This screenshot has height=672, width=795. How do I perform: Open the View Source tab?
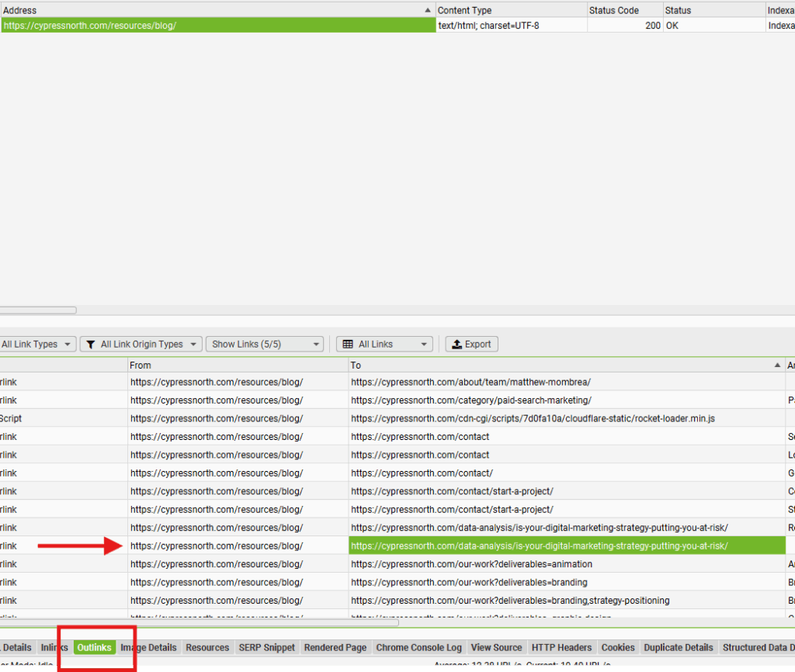coord(496,647)
